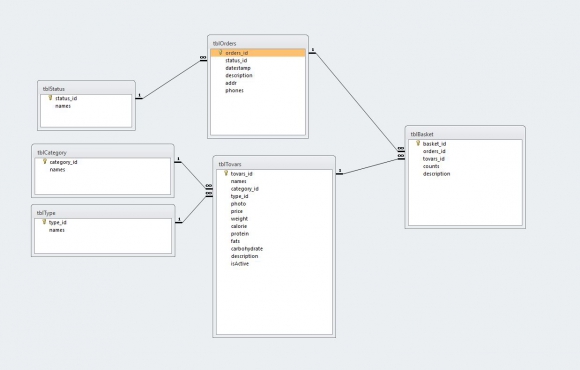The height and width of the screenshot is (370, 580).
Task: Select the relationship line from tblOrders to tblBasket
Action: (357, 101)
